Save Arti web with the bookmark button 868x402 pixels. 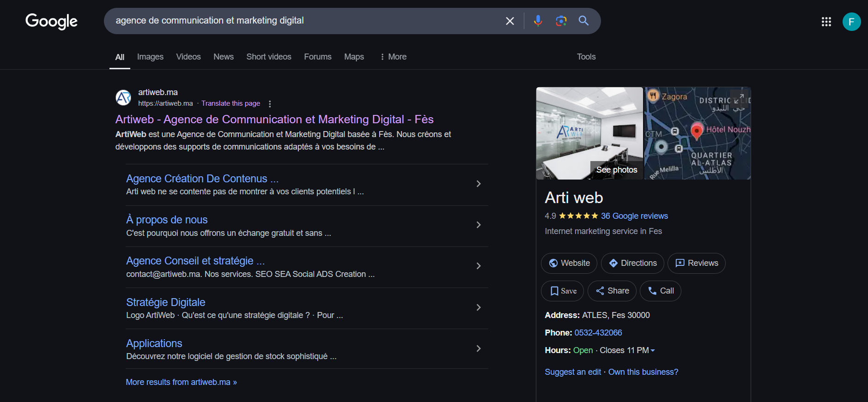pos(562,291)
